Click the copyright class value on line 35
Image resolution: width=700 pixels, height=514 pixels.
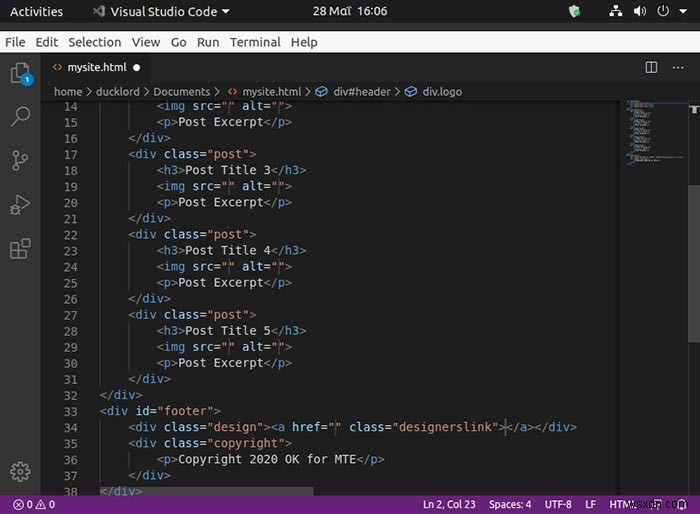pyautogui.click(x=246, y=443)
